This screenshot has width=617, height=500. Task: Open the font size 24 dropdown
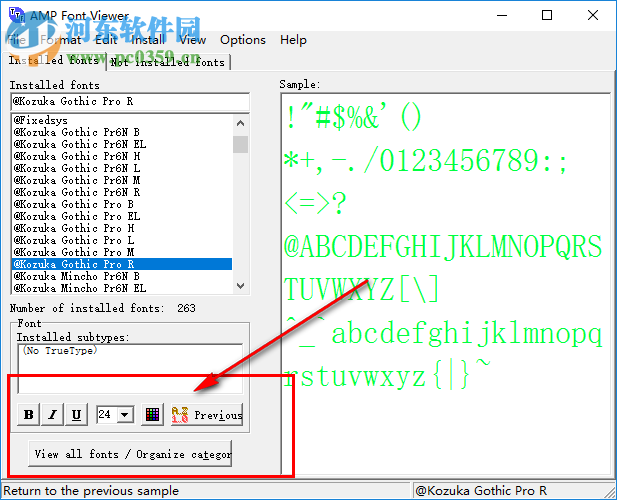point(125,415)
